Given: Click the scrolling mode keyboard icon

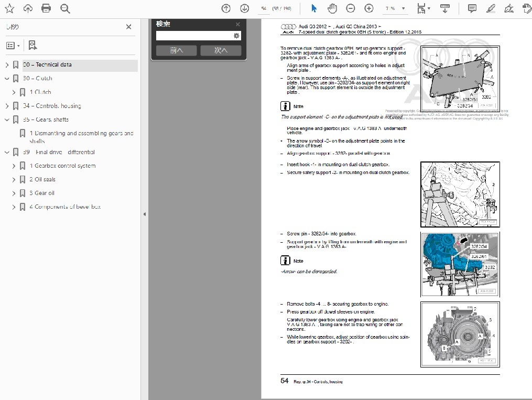Looking at the screenshot, I should pos(445,8).
